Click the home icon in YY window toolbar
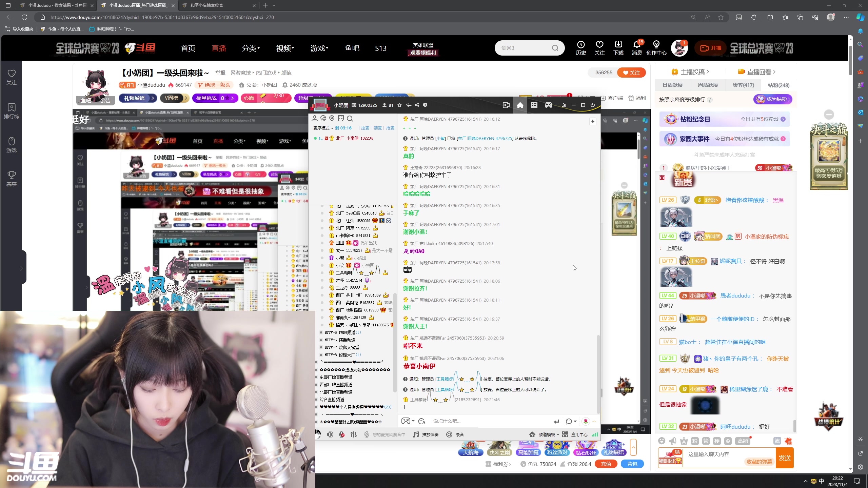The height and width of the screenshot is (488, 868). [x=520, y=105]
